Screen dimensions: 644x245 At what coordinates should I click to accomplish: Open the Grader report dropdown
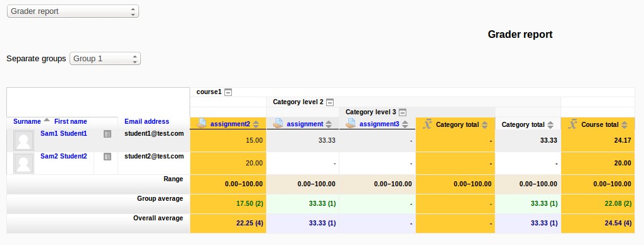click(73, 11)
